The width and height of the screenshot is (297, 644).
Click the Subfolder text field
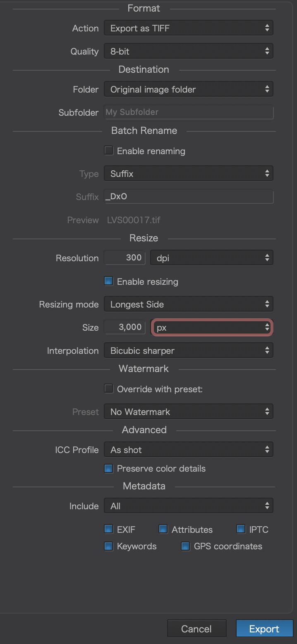(188, 112)
